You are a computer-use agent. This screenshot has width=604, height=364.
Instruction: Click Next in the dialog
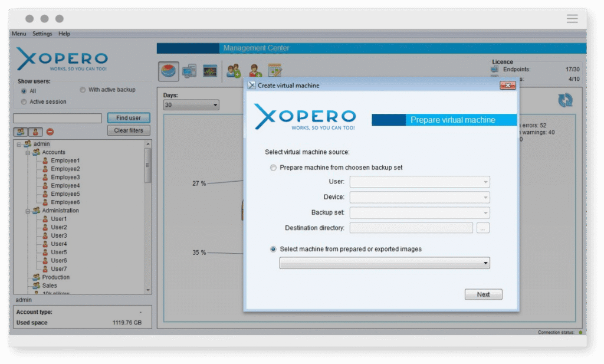(484, 294)
